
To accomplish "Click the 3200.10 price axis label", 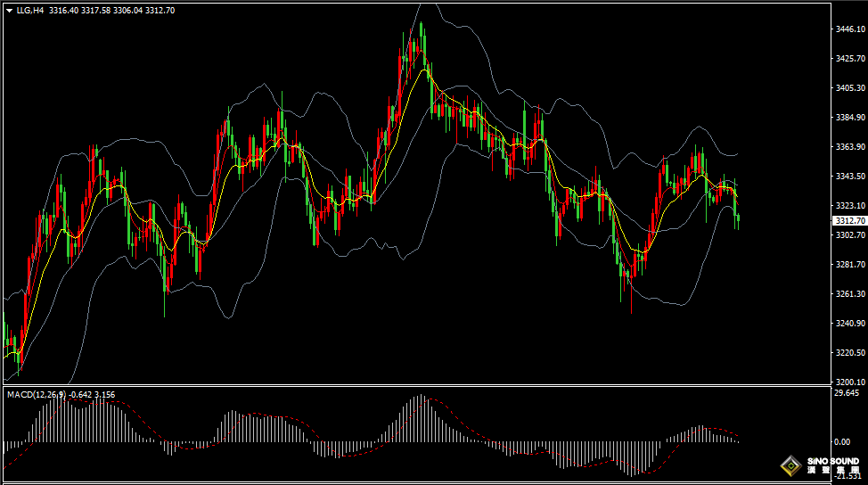I will point(851,382).
